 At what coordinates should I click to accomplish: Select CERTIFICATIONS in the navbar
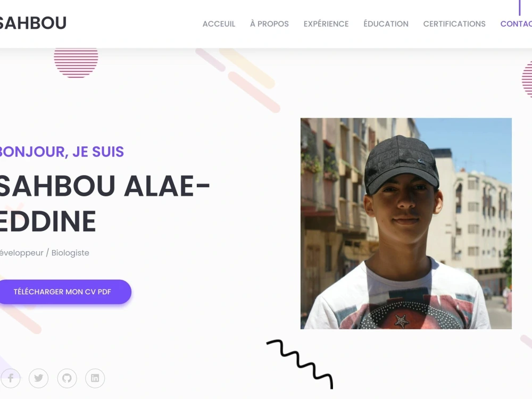(454, 24)
